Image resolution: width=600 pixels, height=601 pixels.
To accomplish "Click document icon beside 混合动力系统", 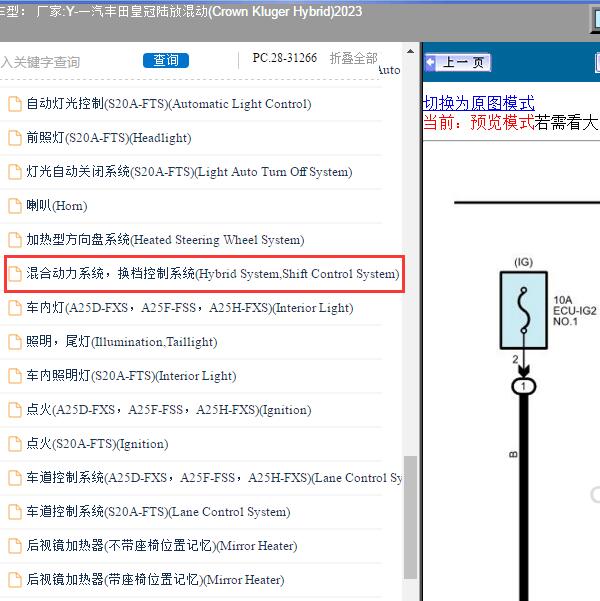I will 15,274.
